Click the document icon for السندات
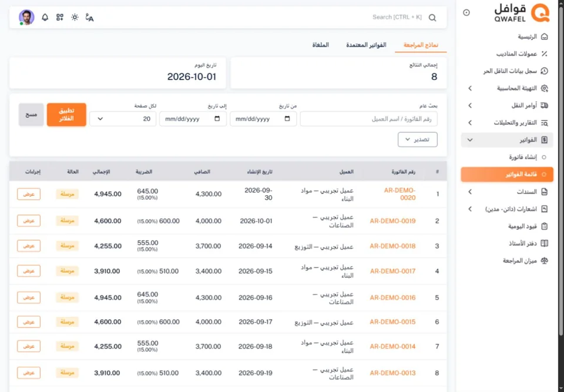Image resolution: width=564 pixels, height=392 pixels. tap(545, 192)
